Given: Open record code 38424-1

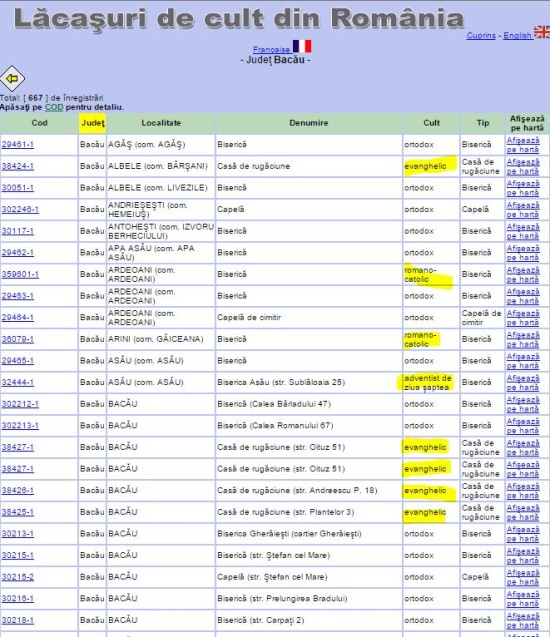Looking at the screenshot, I should (18, 166).
